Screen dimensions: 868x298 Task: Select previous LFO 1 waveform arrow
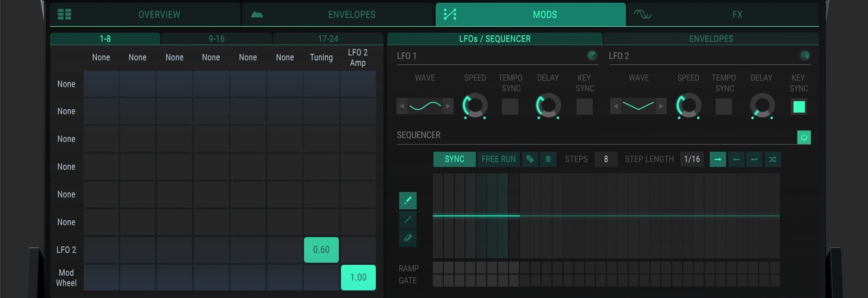[402, 106]
